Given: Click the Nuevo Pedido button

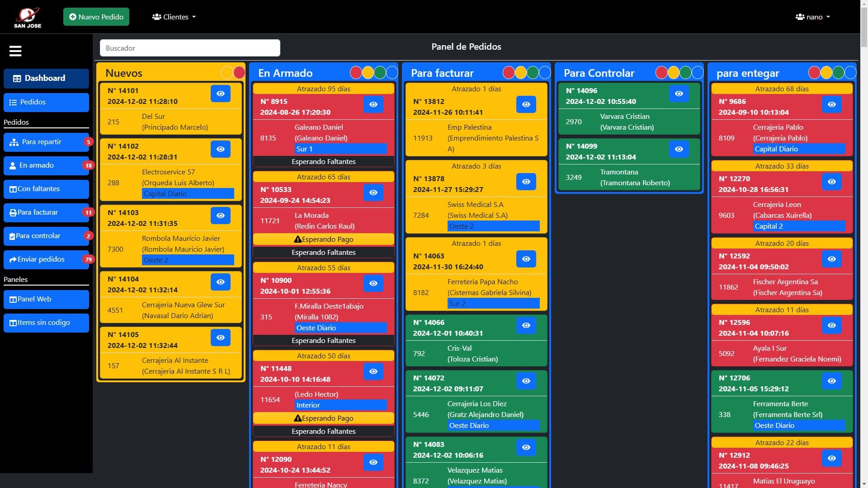Looking at the screenshot, I should pos(96,17).
